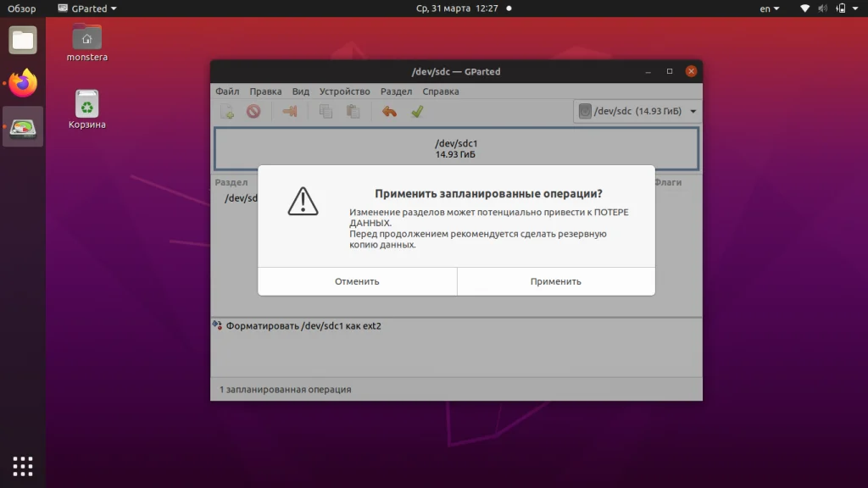Click the sound volume indicator in the top bar
868x488 pixels.
point(821,8)
